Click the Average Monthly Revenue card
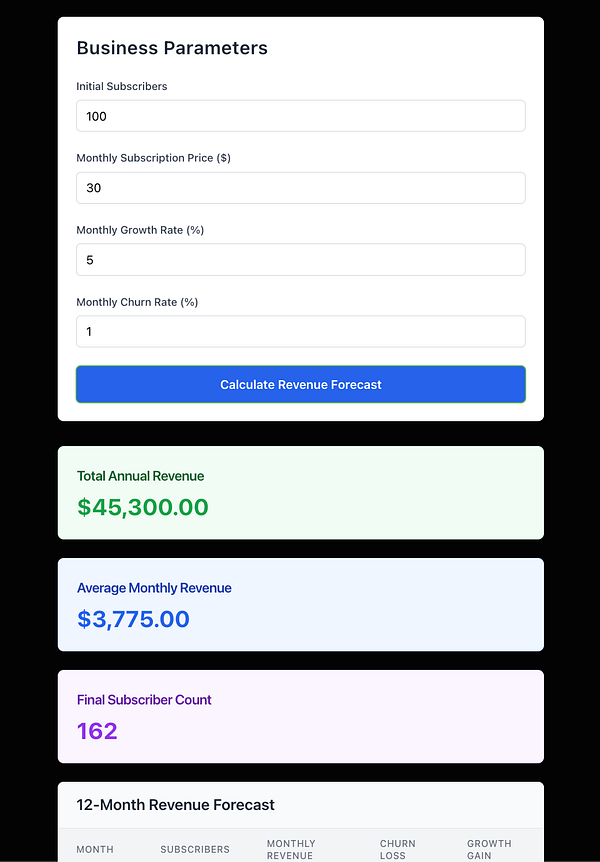The width and height of the screenshot is (600, 862). 300,604
